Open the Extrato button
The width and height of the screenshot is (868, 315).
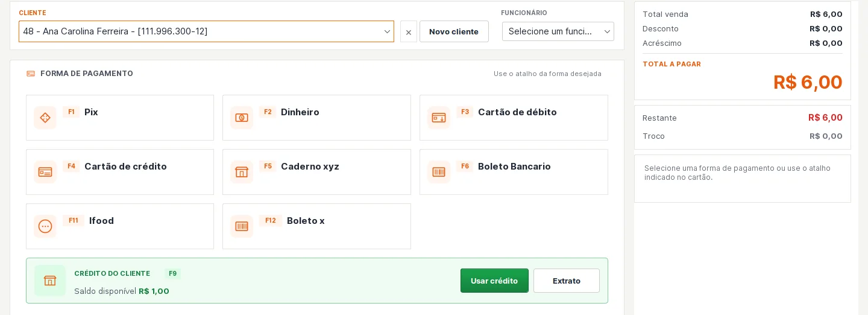pos(567,281)
